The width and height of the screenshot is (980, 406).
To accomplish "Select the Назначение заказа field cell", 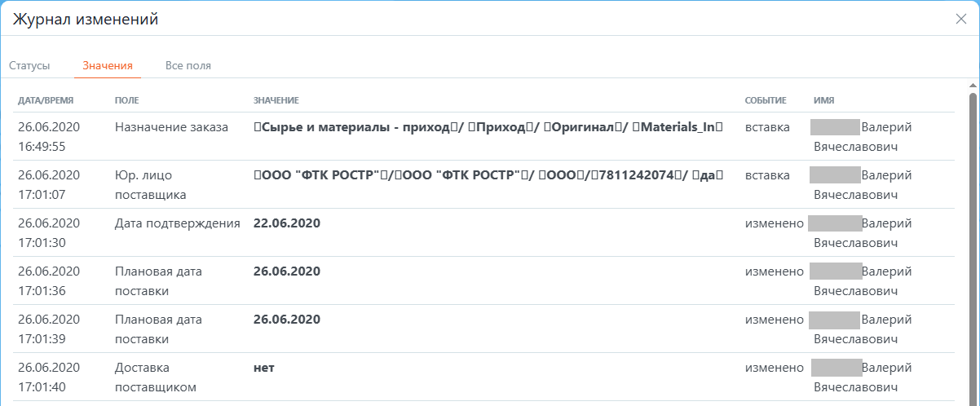I will [x=172, y=127].
